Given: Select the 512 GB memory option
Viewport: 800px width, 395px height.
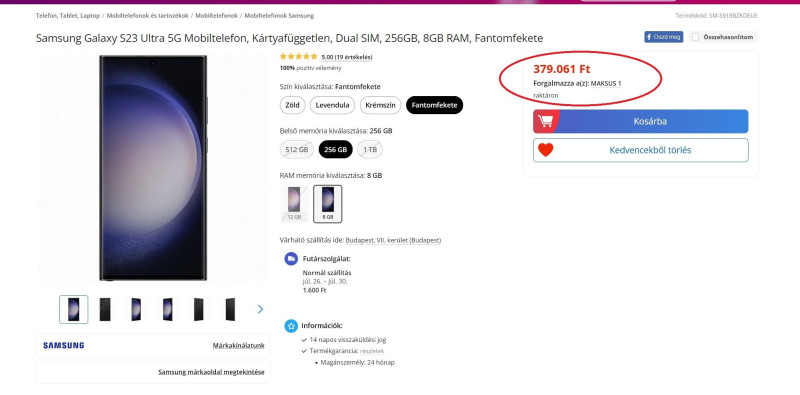Looking at the screenshot, I should point(297,150).
